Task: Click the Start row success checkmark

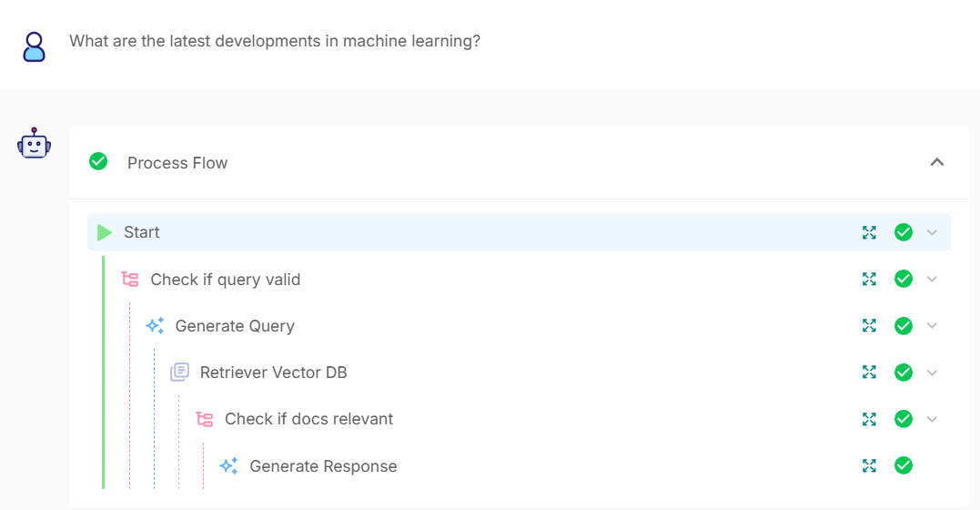Action: 904,232
